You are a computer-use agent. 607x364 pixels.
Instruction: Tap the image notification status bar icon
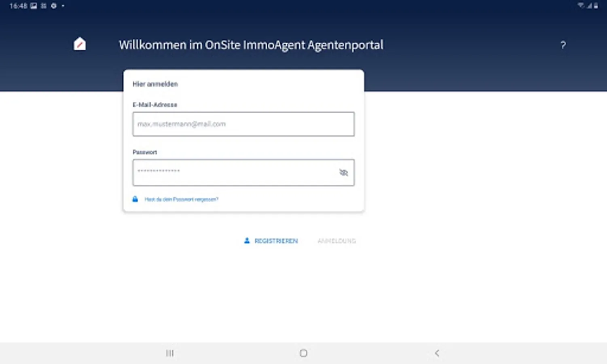34,6
